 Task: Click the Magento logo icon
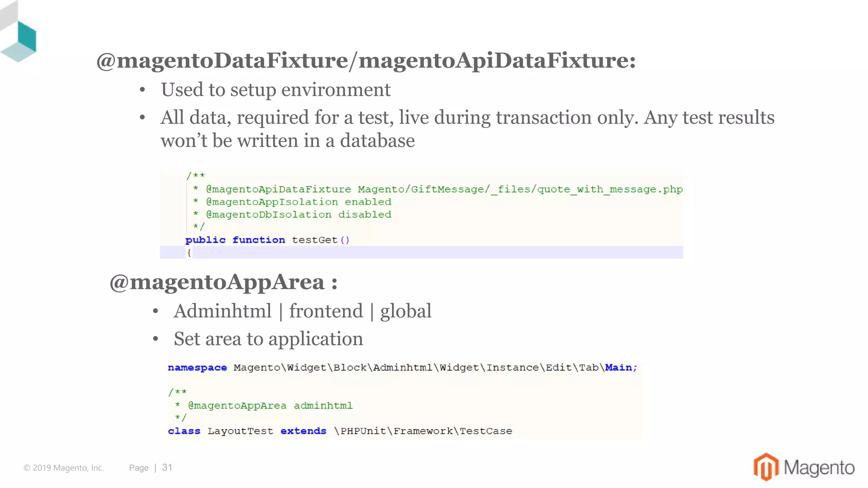766,467
